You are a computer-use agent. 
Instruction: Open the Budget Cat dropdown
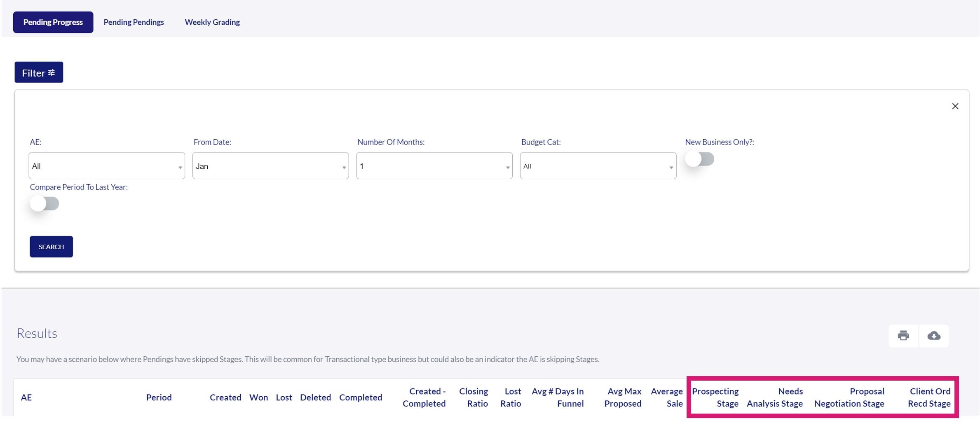click(598, 166)
